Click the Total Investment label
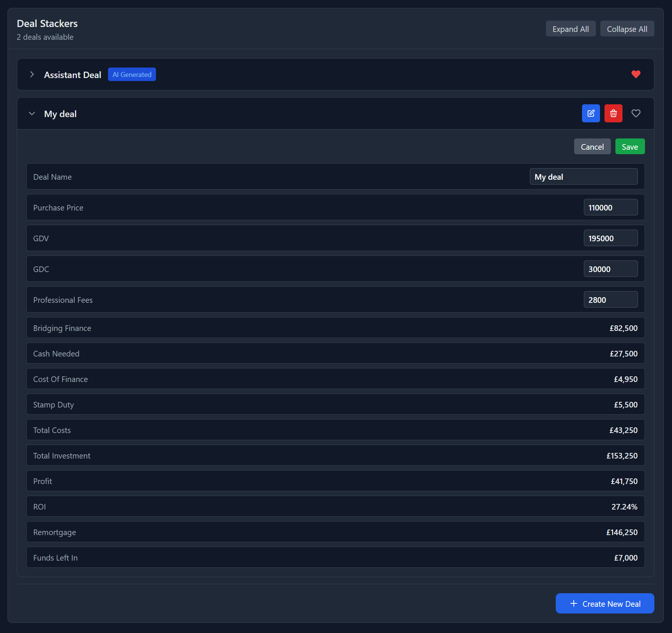Viewport: 672px width, 633px height. (x=62, y=456)
